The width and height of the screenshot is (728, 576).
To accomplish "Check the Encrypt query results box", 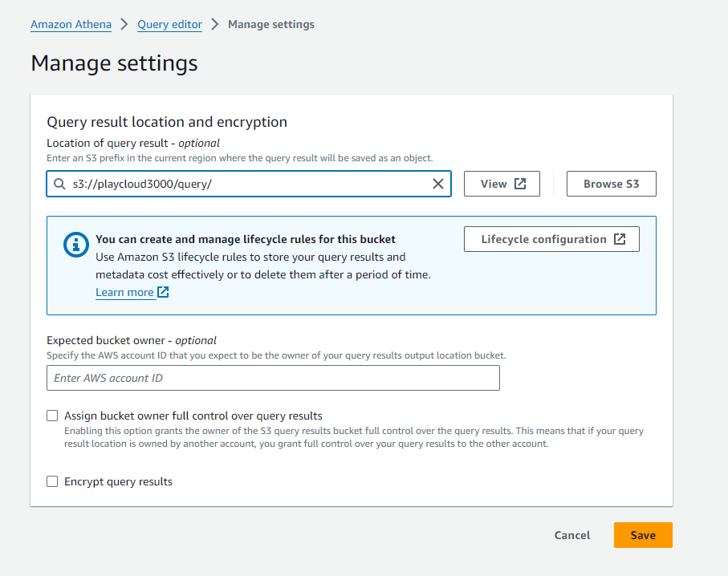I will coord(52,481).
